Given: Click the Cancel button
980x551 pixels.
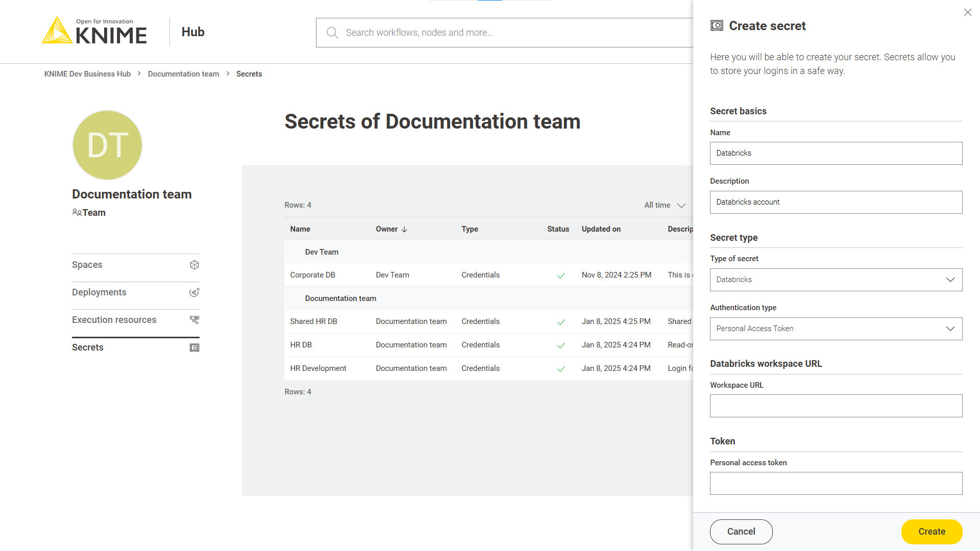Looking at the screenshot, I should click(x=741, y=532).
